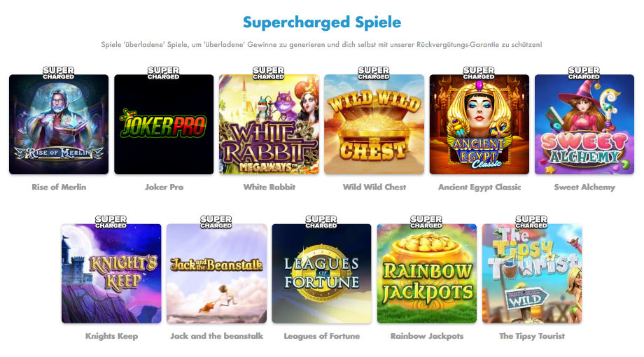Screen dimensions: 644x357
Task: Click the Sweet Alchemy caption text
Action: [x=584, y=188]
